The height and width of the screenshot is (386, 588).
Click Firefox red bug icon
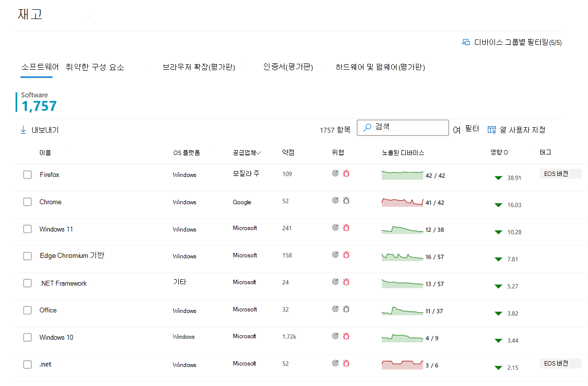tap(346, 173)
